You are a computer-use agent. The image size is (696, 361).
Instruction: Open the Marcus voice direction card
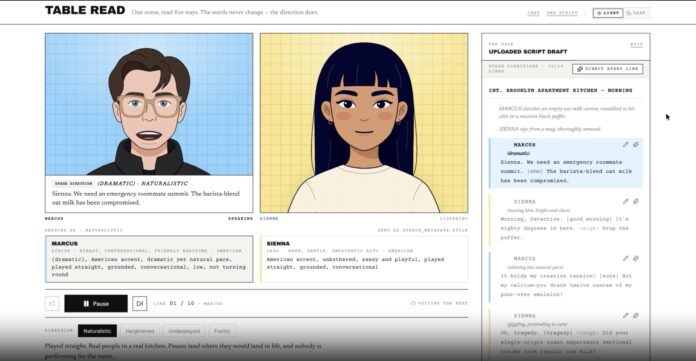pyautogui.click(x=149, y=259)
